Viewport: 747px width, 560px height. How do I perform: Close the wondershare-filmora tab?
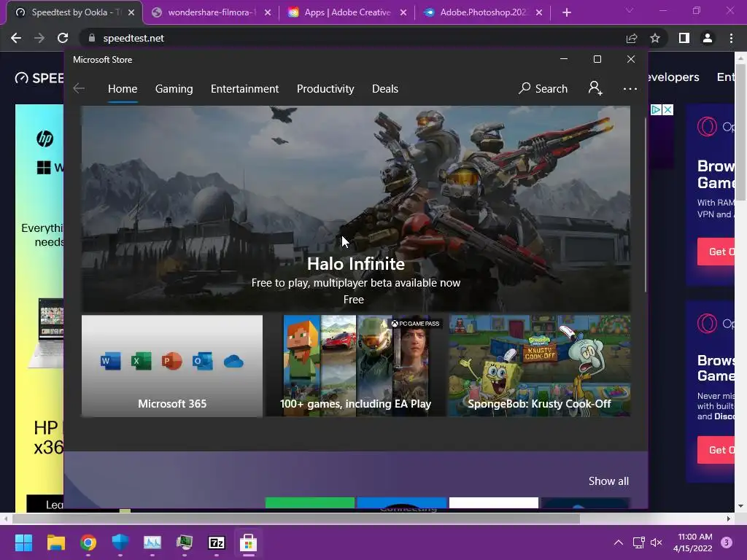(268, 12)
